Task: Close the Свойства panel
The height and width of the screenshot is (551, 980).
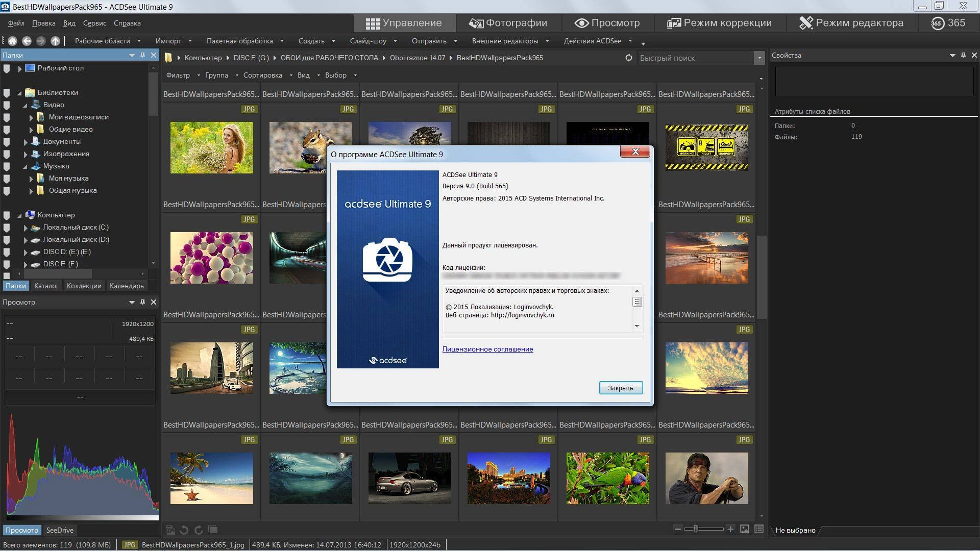Action: [x=974, y=55]
